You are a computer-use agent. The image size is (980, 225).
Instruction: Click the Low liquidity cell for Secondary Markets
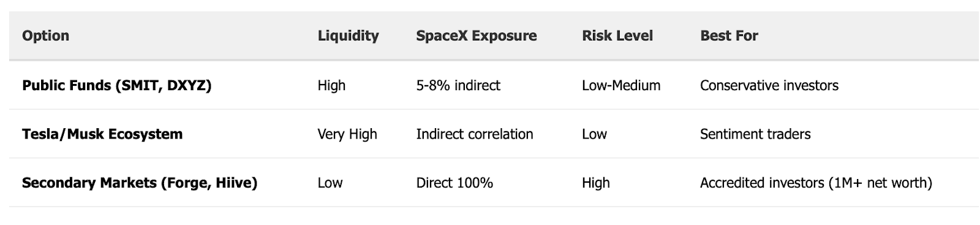(330, 183)
